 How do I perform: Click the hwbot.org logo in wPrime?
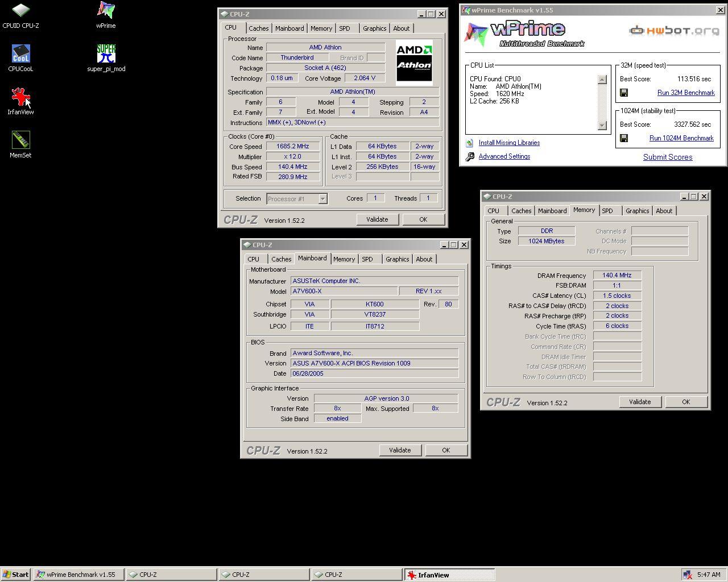pos(675,30)
